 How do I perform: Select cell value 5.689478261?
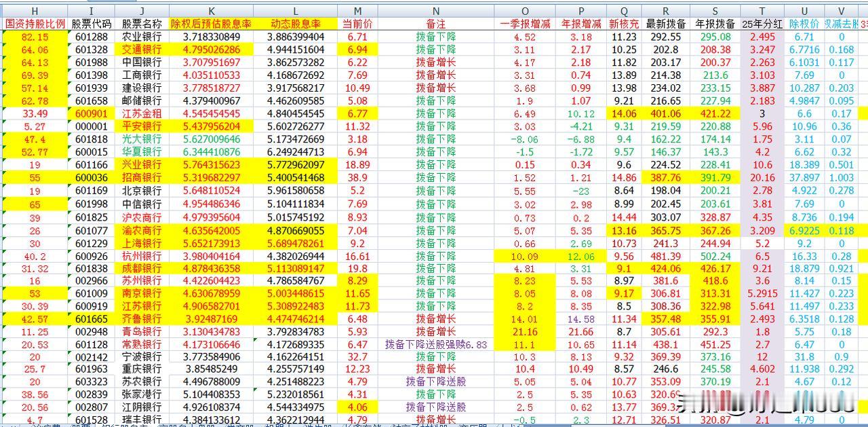coord(296,243)
